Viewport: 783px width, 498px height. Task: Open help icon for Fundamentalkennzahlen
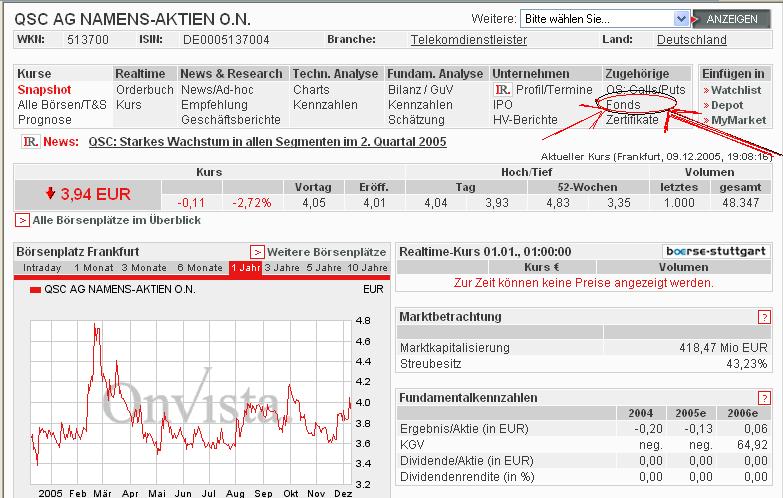pyautogui.click(x=764, y=398)
